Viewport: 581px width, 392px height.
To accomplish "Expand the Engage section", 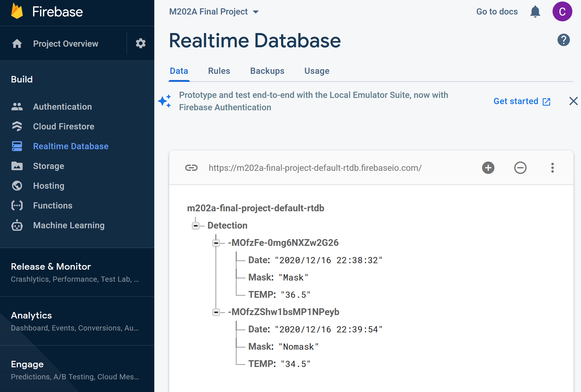I will click(x=77, y=370).
